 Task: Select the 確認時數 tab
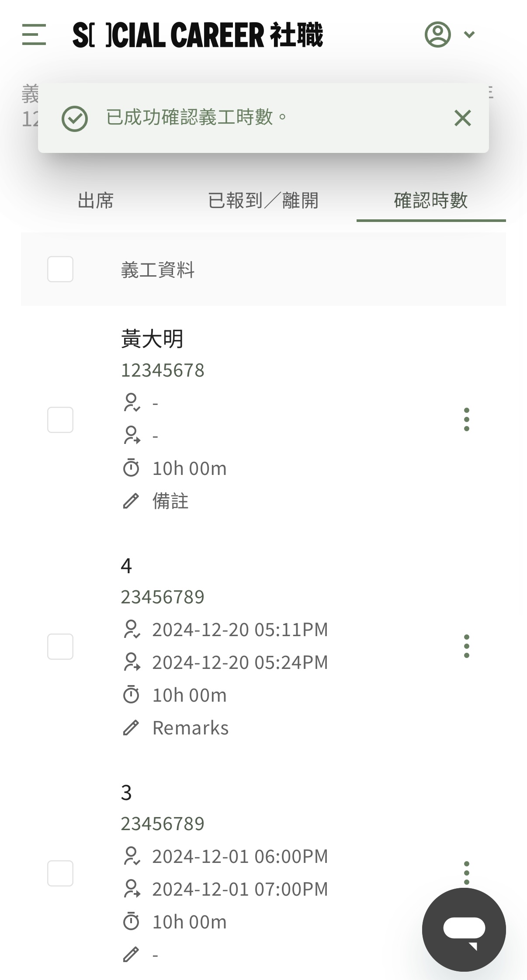tap(431, 201)
